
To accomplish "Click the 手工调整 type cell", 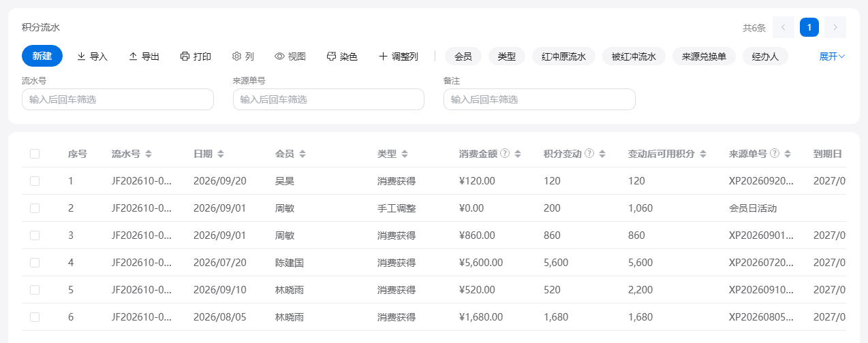I will [x=397, y=208].
